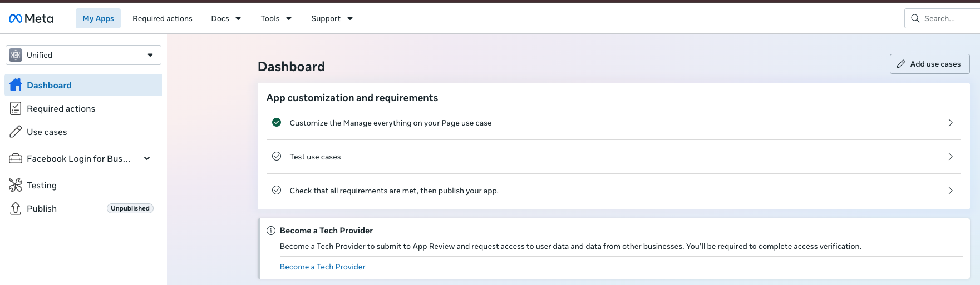Open Required actions in the sidebar
Screen dimensions: 980x285
pyautogui.click(x=83, y=108)
